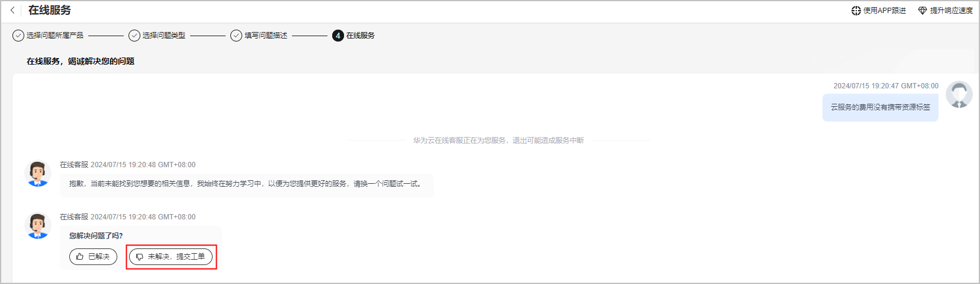
Task: Select step 选择问题类型
Action: 157,36
